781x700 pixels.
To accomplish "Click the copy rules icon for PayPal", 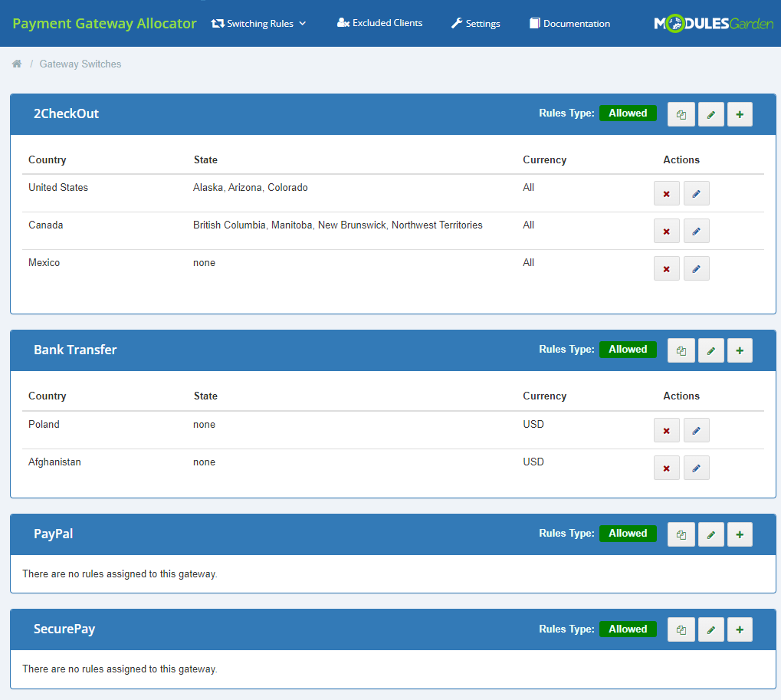I will tap(681, 534).
